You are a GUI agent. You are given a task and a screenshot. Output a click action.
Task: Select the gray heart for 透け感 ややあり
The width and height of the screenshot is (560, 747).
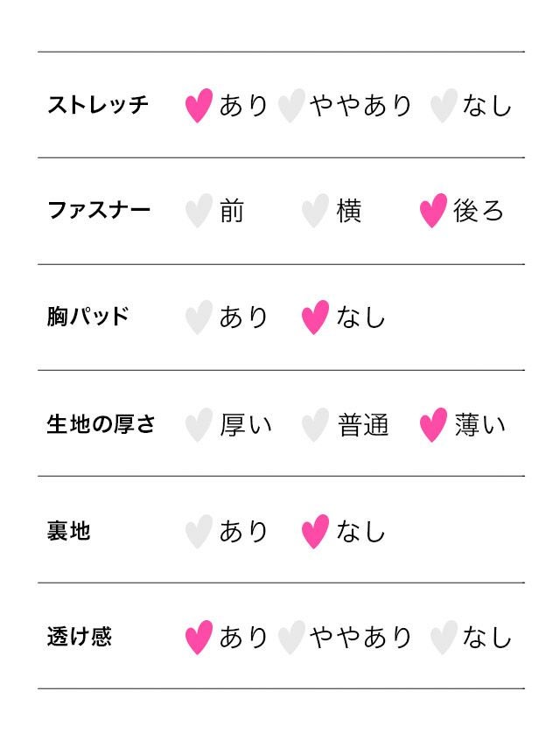pos(290,638)
